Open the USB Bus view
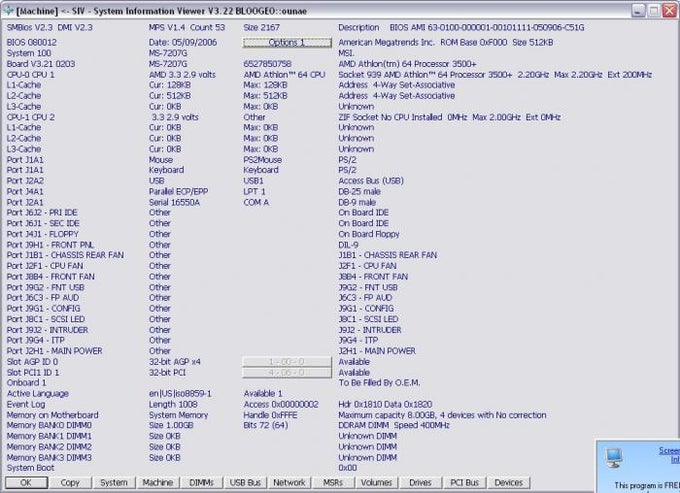The width and height of the screenshot is (680, 493). [x=245, y=483]
